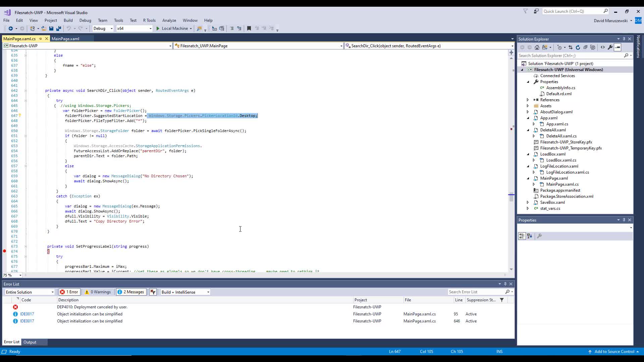This screenshot has width=644, height=362.
Task: Click Sync with Active Document in Solution Explorer
Action: [x=570, y=48]
